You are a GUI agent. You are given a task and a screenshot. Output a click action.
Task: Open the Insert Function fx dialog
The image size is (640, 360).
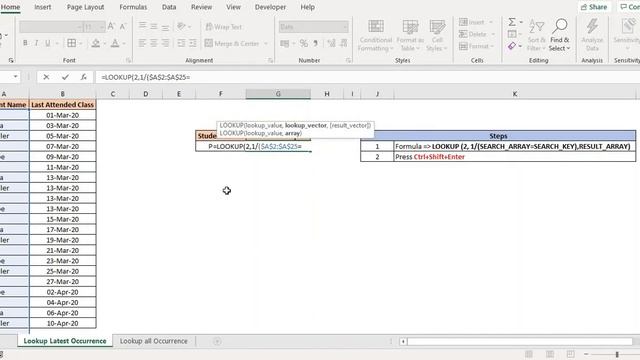tap(83, 77)
